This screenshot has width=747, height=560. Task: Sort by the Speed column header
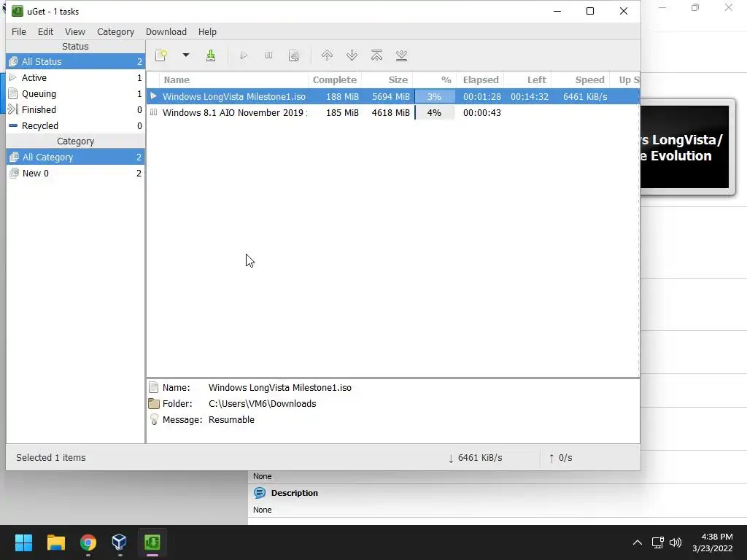580,80
